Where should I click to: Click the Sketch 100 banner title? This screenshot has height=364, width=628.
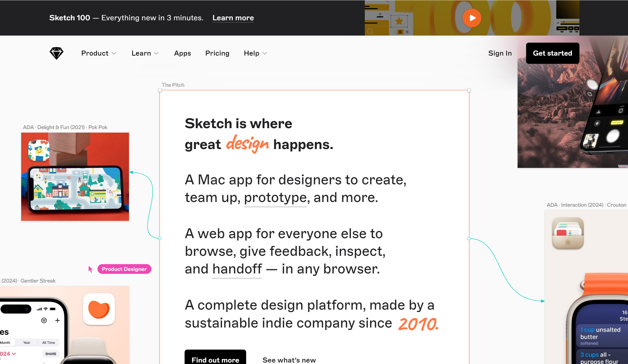tap(70, 18)
